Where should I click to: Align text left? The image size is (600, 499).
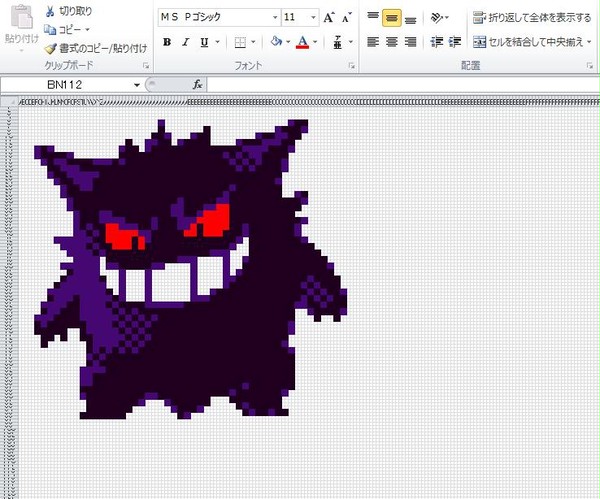[x=373, y=41]
